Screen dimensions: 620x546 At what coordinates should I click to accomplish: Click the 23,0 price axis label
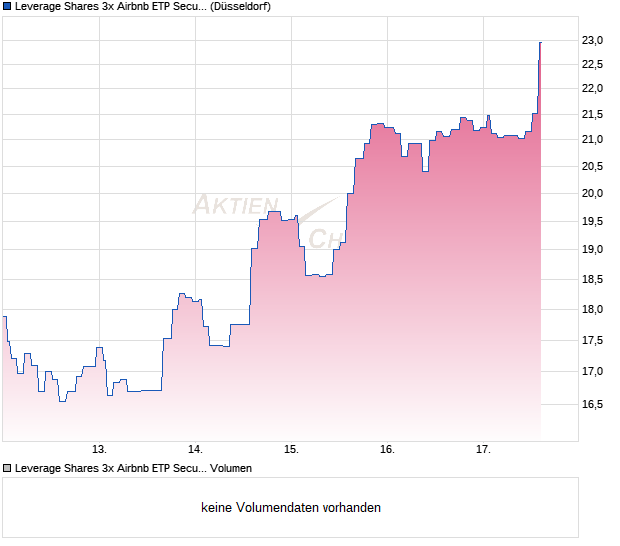(x=593, y=41)
